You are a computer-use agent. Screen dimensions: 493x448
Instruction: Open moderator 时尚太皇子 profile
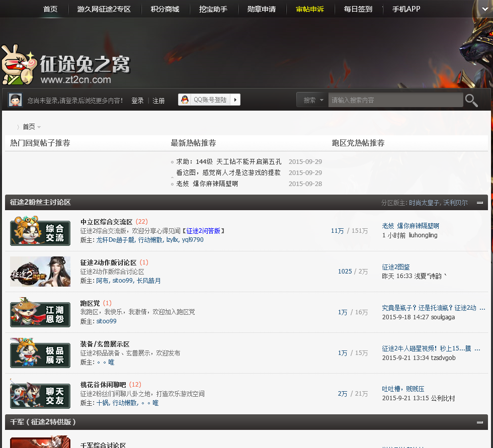pos(424,203)
